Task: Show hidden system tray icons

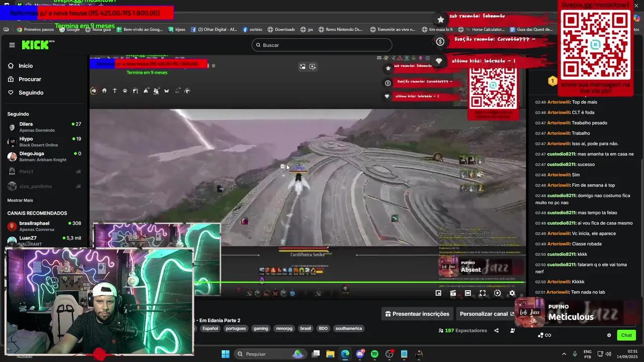Action: (x=563, y=354)
